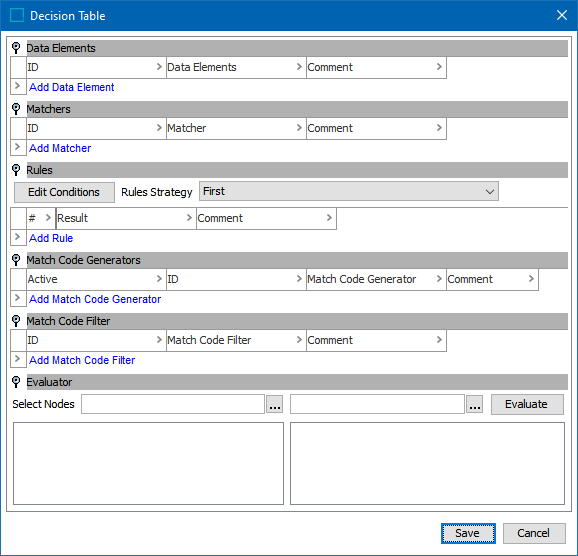
Task: Click the Edit Conditions button
Action: (64, 192)
